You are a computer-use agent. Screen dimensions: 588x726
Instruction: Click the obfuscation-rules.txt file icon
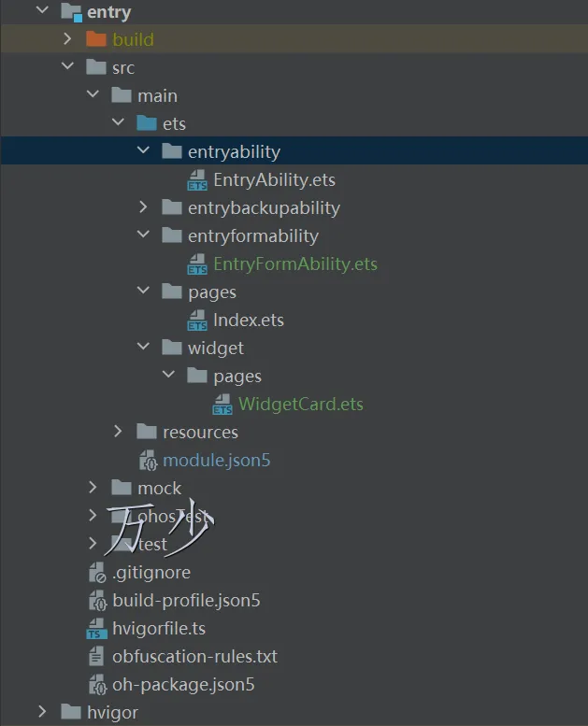tap(96, 657)
